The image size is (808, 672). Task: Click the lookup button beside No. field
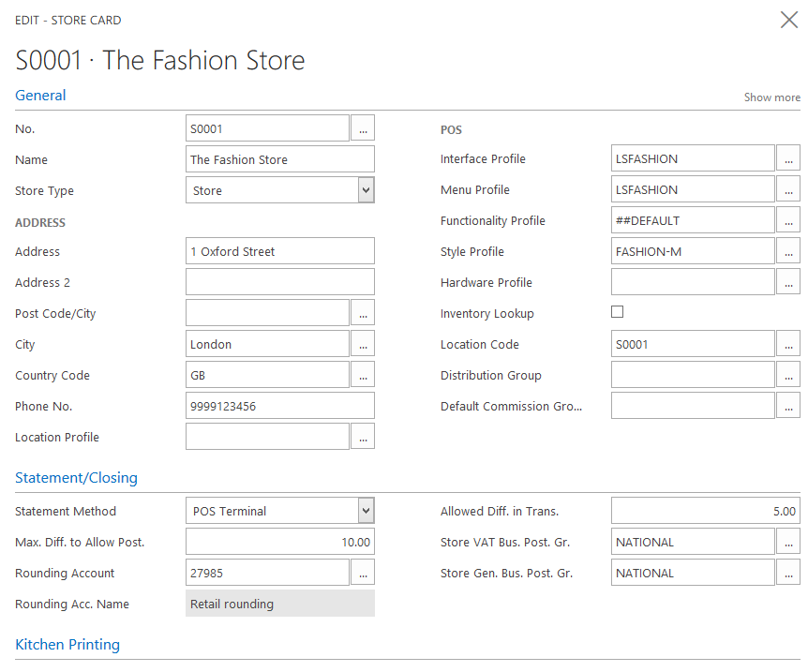pyautogui.click(x=363, y=128)
